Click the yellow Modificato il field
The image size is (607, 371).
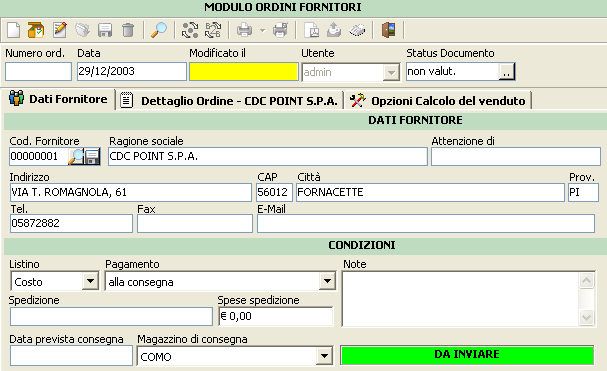[243, 72]
